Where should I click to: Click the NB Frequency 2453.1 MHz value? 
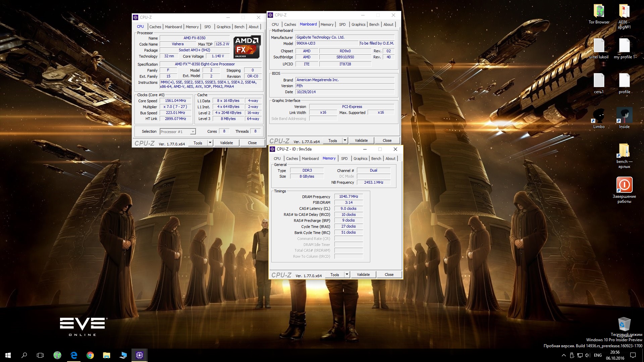[x=374, y=182]
